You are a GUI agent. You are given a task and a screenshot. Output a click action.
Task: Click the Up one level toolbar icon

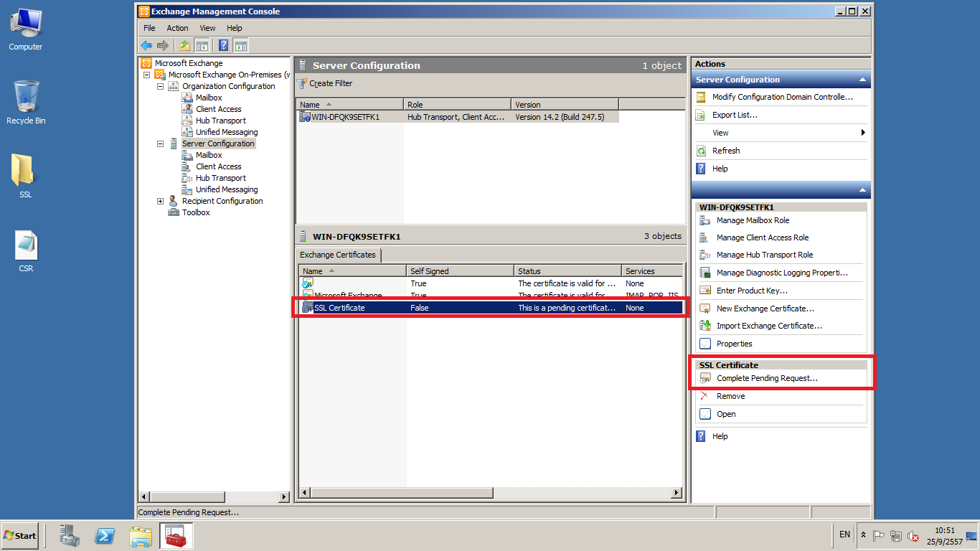[x=185, y=45]
